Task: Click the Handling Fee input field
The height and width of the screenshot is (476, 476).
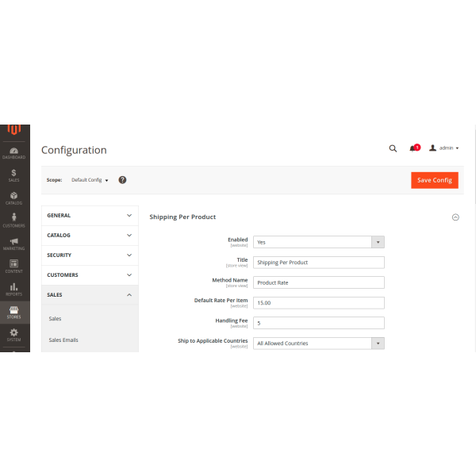Action: pos(319,323)
